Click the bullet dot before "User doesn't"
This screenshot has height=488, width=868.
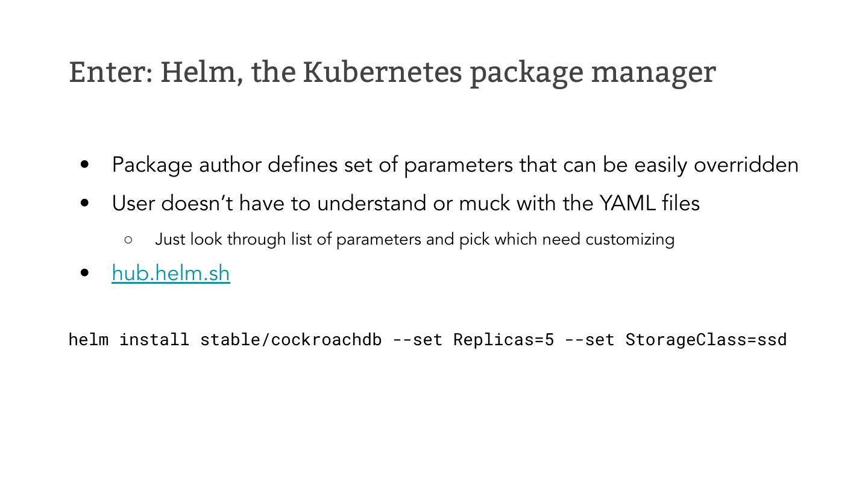pyautogui.click(x=85, y=203)
